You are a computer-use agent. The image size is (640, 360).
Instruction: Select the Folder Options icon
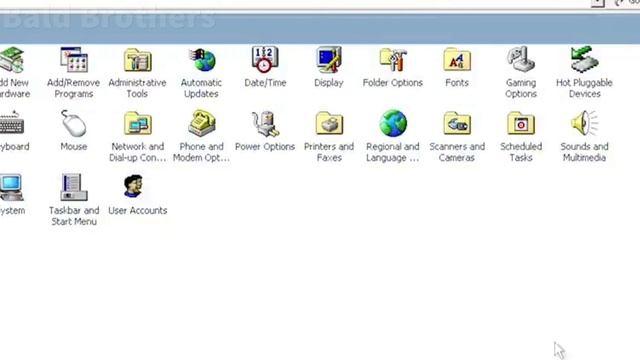click(x=393, y=60)
